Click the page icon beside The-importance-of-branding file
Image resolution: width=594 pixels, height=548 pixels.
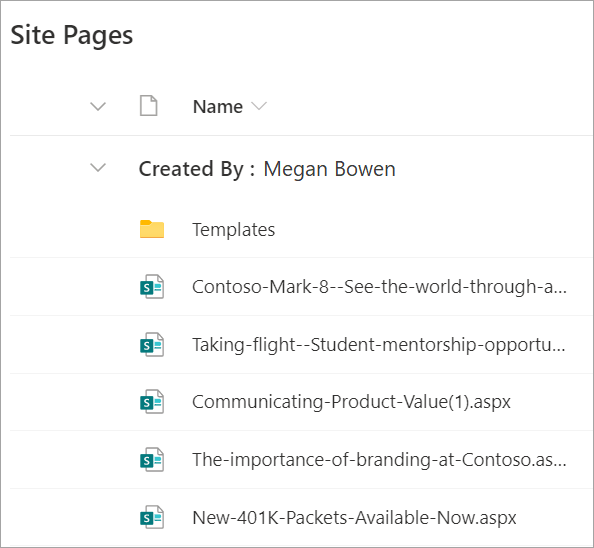152,460
